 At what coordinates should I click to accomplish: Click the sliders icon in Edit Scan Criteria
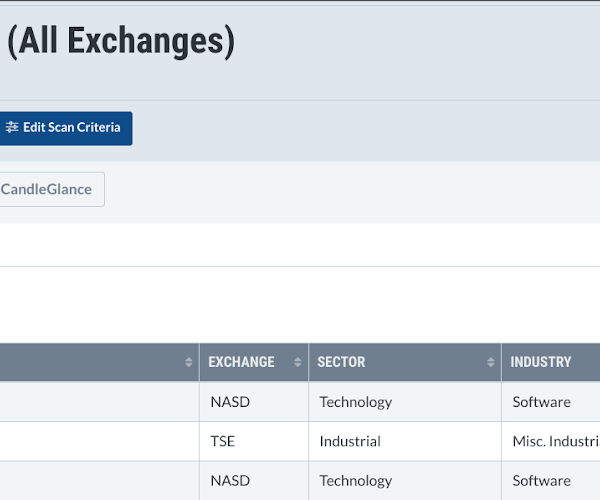coord(12,127)
